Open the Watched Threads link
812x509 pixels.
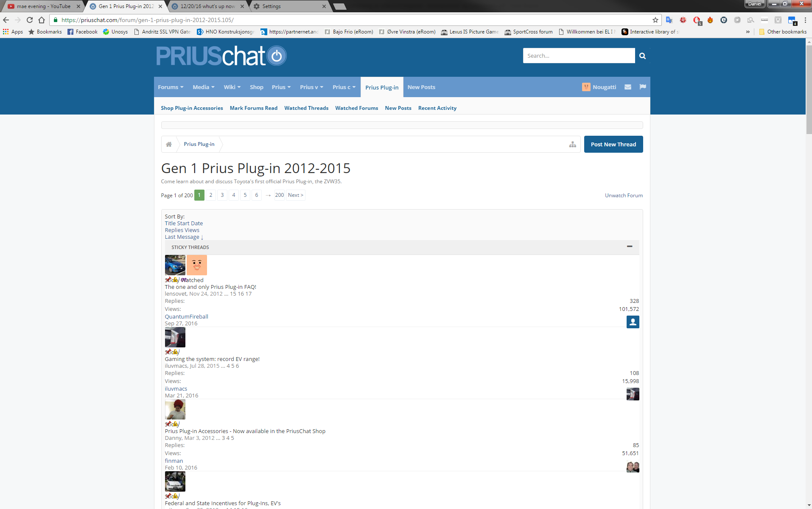coord(306,108)
